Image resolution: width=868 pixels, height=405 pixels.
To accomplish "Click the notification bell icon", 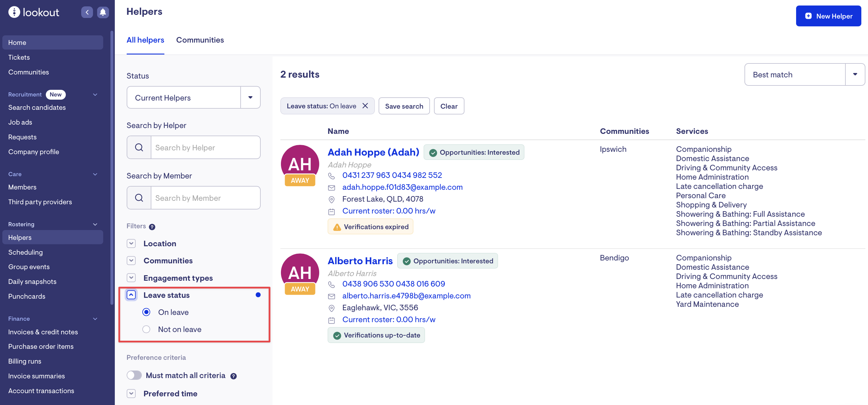I will 103,12.
